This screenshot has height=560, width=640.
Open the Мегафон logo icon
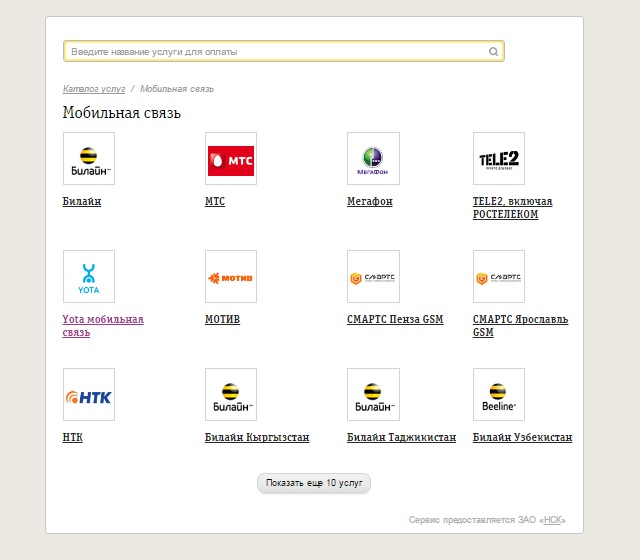click(373, 159)
